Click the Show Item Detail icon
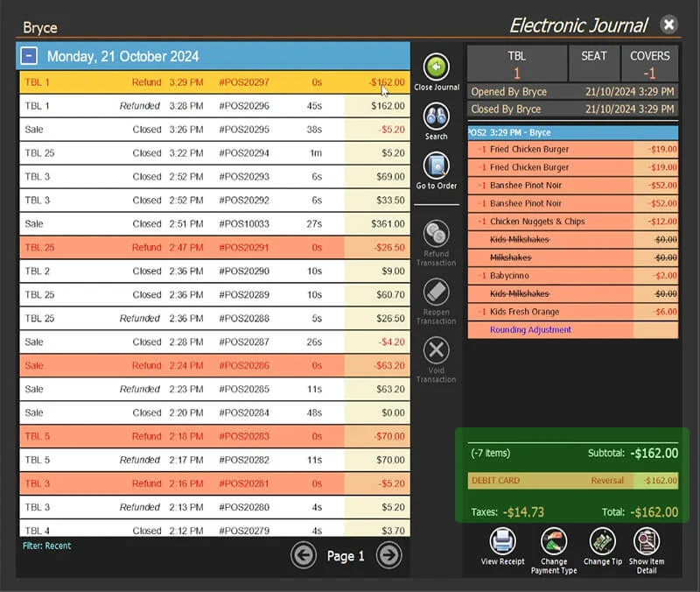 pos(647,541)
